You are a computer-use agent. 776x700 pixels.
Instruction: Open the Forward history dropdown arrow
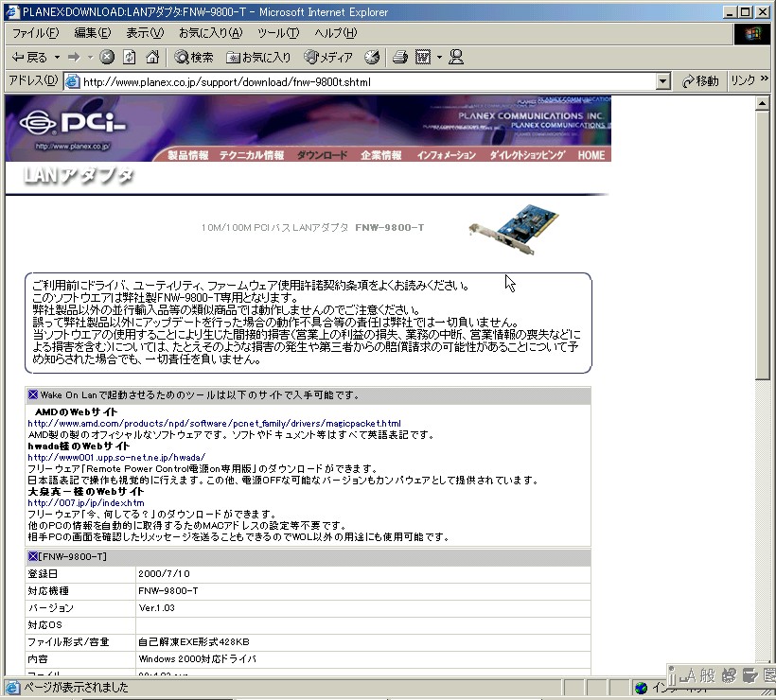90,58
